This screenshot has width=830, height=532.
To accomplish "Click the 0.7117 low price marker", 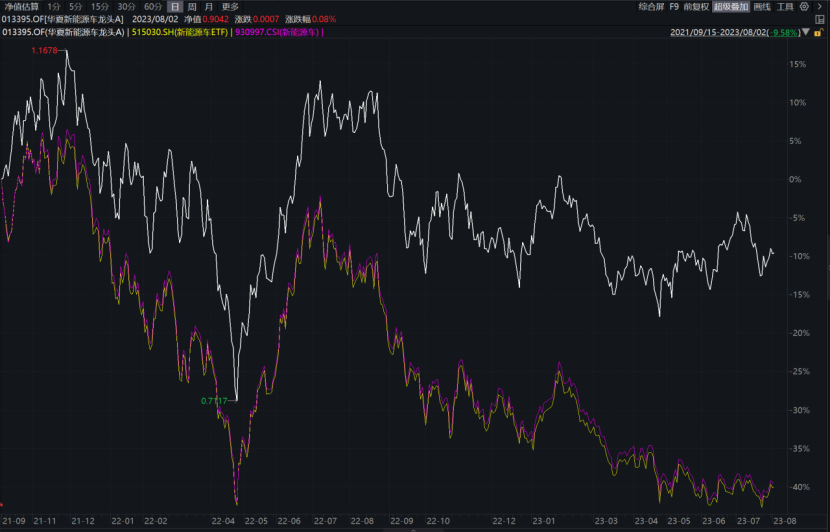I will (214, 401).
